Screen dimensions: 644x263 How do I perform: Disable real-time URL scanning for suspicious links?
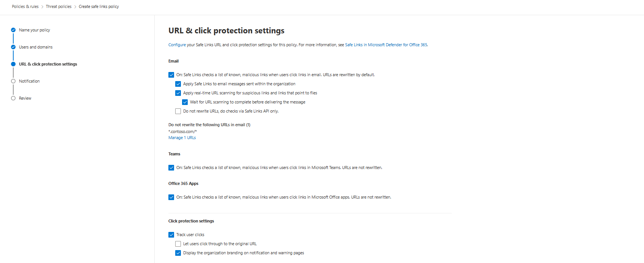(x=178, y=93)
